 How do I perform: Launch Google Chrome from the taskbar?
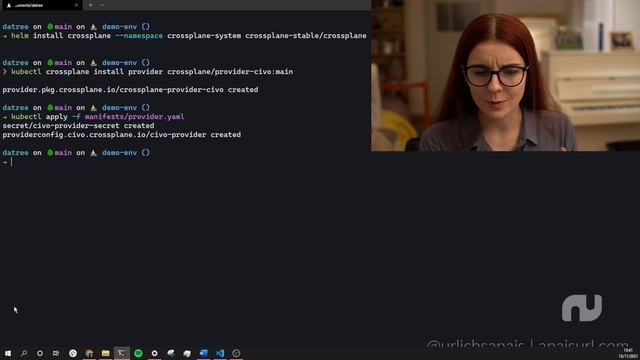pos(89,353)
